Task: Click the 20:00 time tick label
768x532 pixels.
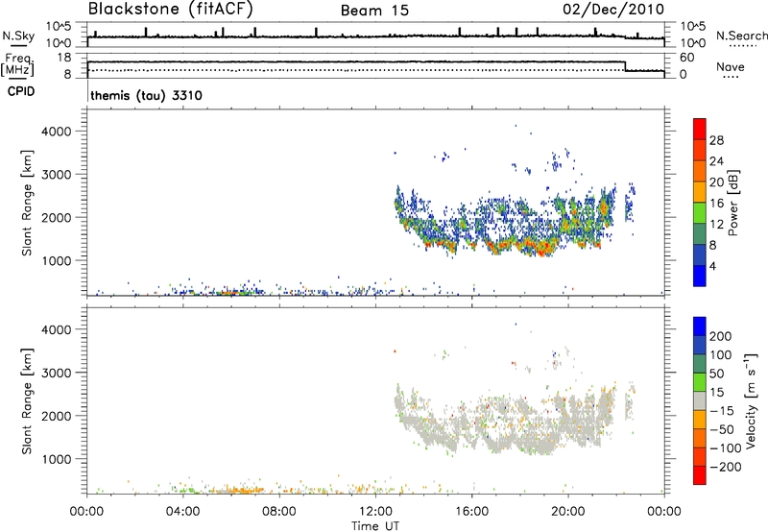Action: pos(568,512)
